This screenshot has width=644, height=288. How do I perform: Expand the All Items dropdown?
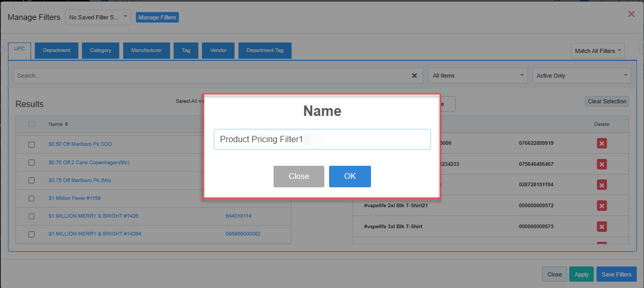478,76
